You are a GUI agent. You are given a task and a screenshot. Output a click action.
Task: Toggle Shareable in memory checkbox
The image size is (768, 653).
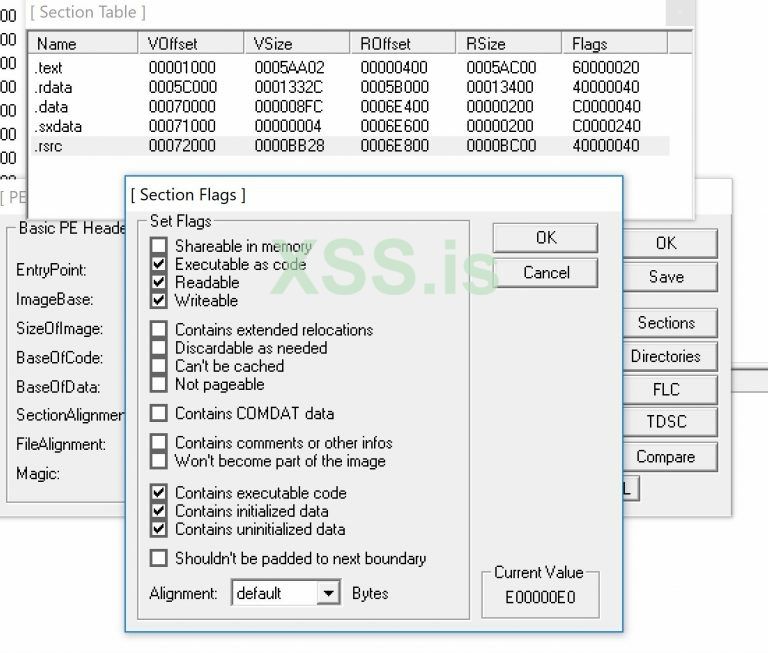tap(159, 245)
